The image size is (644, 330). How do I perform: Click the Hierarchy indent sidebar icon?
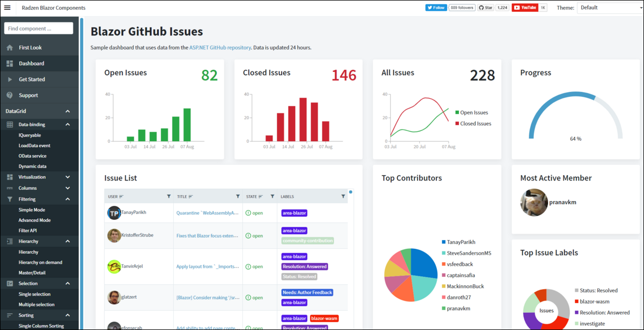point(9,241)
